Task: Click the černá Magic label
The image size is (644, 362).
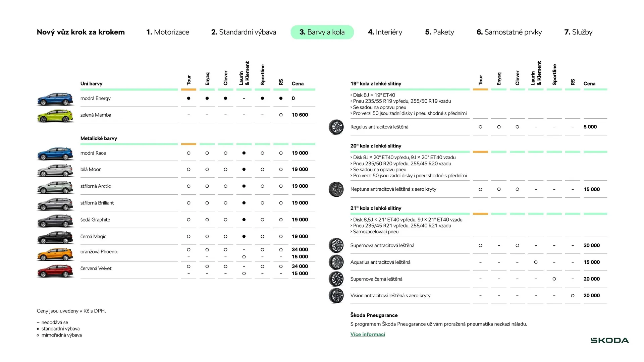Action: click(x=93, y=236)
